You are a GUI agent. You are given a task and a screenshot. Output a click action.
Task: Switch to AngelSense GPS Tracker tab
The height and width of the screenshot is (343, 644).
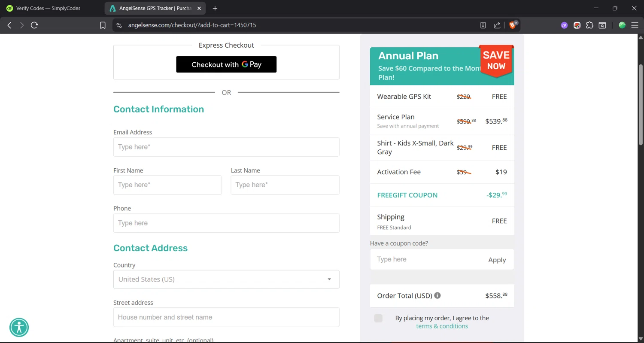point(155,8)
